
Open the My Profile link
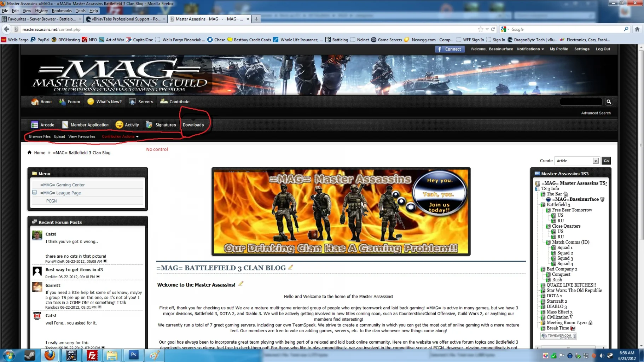(559, 49)
